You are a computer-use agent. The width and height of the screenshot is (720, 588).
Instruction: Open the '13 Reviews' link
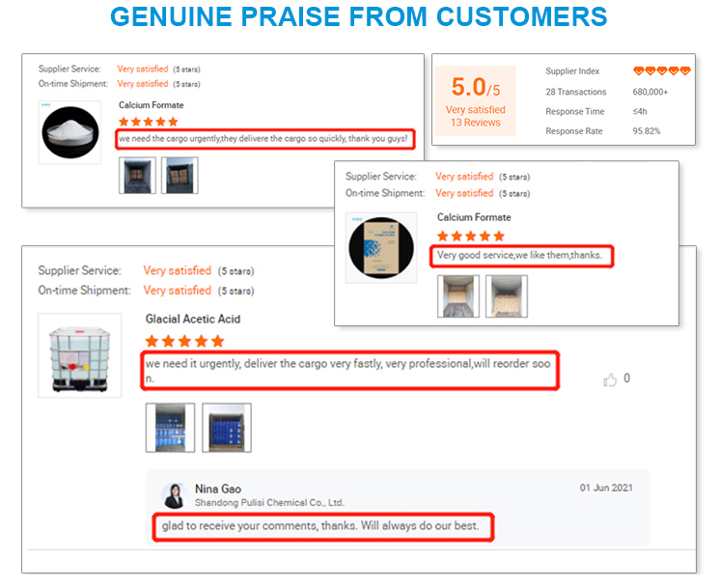pos(475,123)
